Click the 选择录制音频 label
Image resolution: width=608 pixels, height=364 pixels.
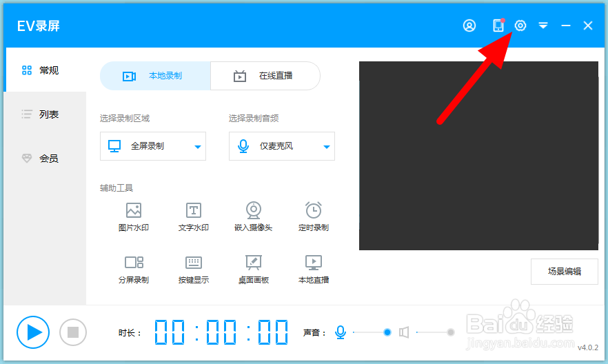pyautogui.click(x=254, y=119)
